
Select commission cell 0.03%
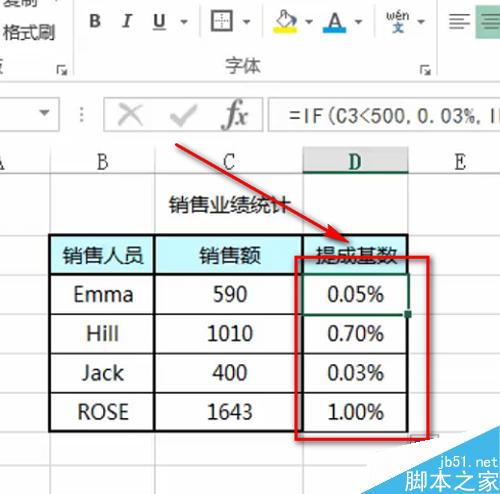tap(355, 373)
